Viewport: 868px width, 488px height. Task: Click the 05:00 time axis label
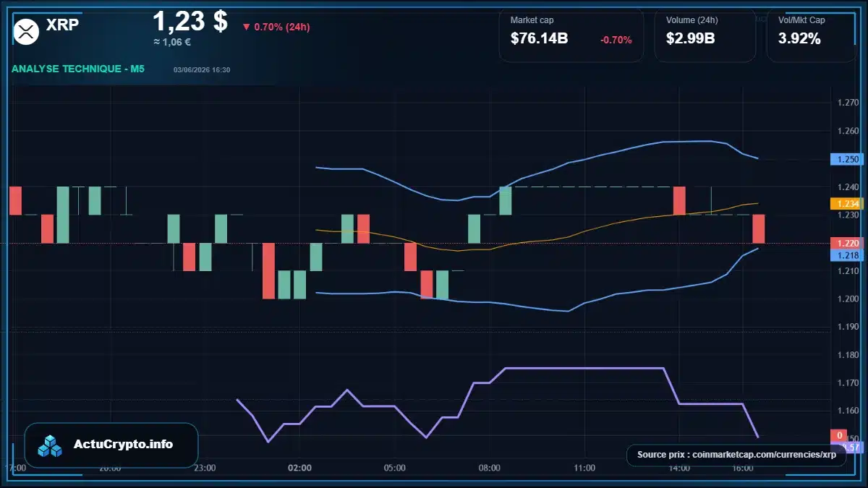[x=394, y=468]
